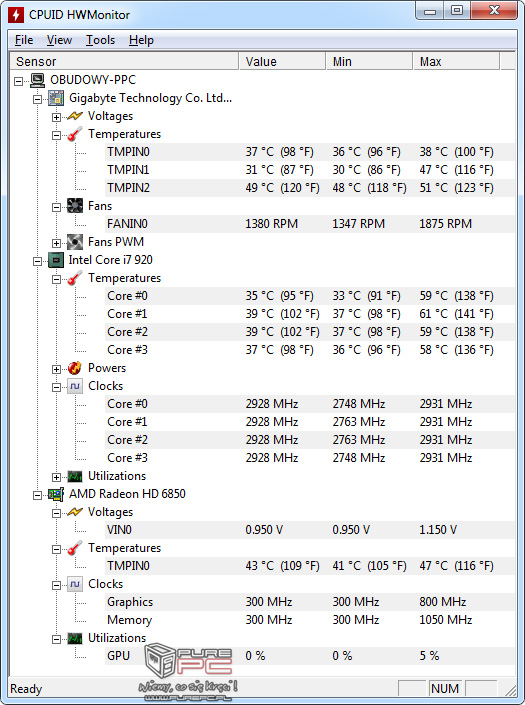Select the FANIN0 fan speed row
The image size is (525, 705).
coord(310,224)
